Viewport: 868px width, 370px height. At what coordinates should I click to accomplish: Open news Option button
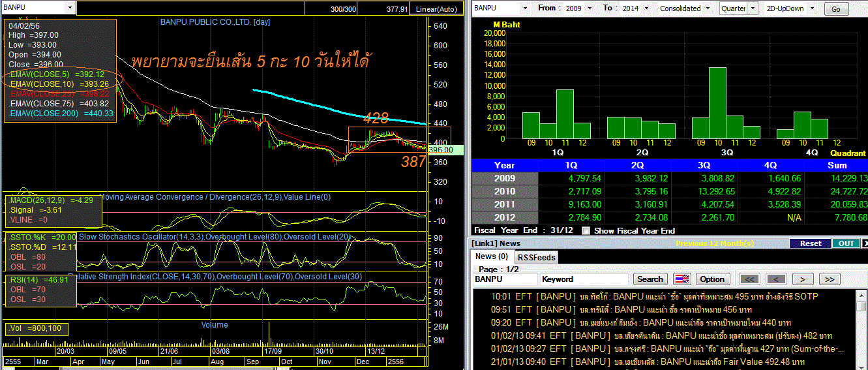point(712,279)
